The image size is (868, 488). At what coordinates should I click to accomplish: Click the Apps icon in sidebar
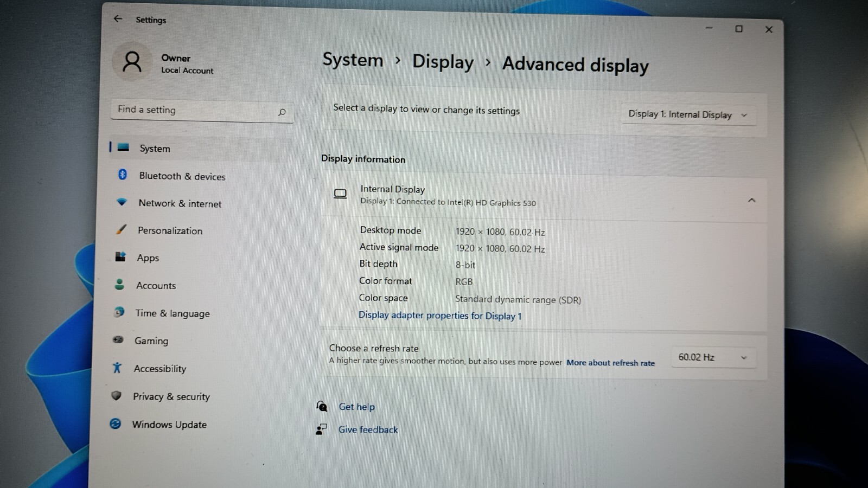point(120,256)
